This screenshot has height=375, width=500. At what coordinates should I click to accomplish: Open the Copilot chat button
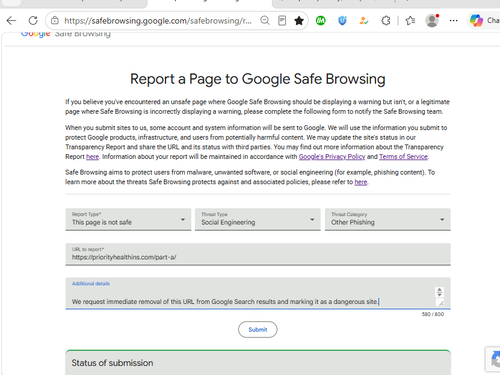coord(484,21)
